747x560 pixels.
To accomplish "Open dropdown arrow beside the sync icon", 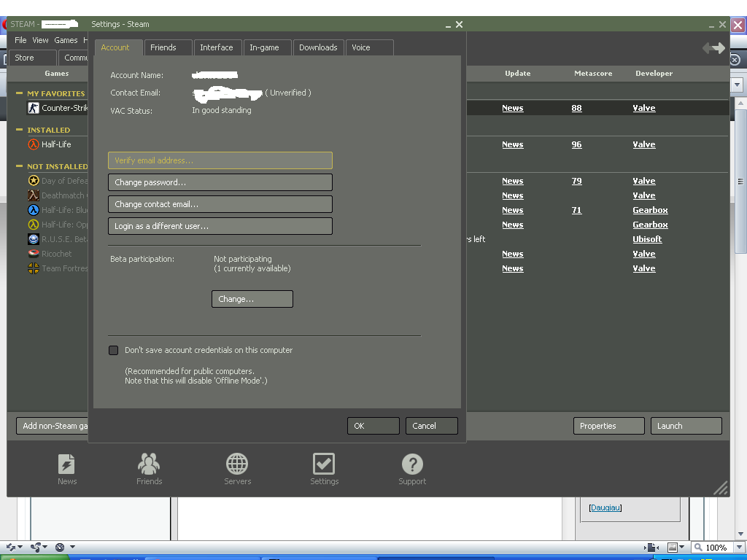I will (20, 547).
